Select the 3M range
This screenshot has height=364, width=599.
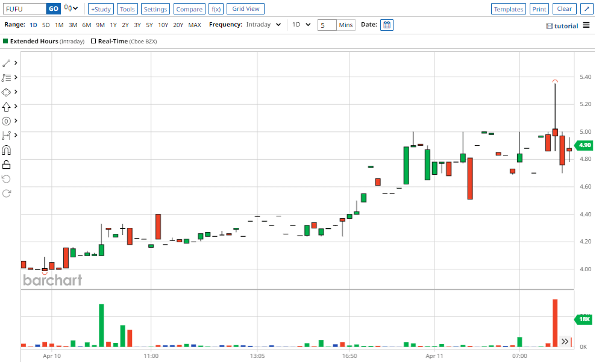click(72, 25)
